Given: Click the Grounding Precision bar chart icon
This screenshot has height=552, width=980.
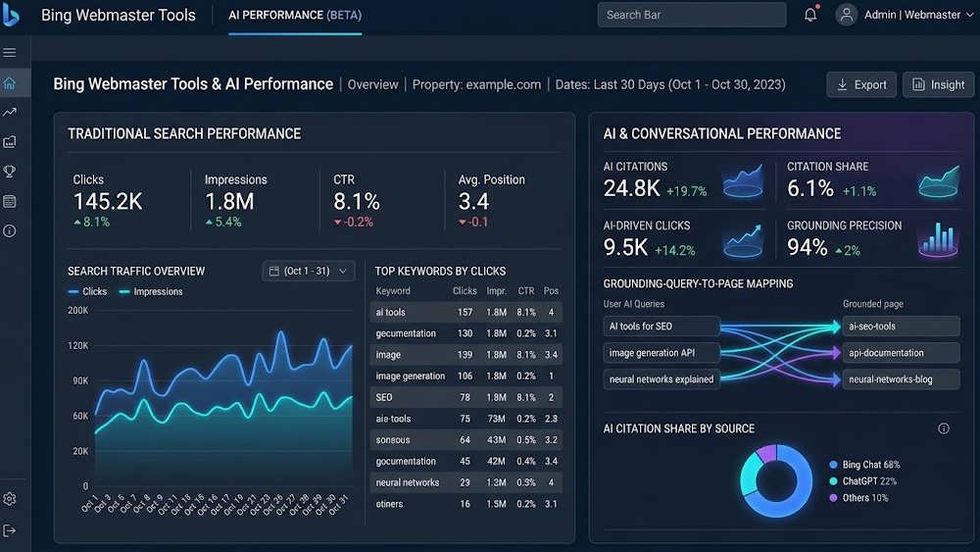Looking at the screenshot, I should pos(938,239).
